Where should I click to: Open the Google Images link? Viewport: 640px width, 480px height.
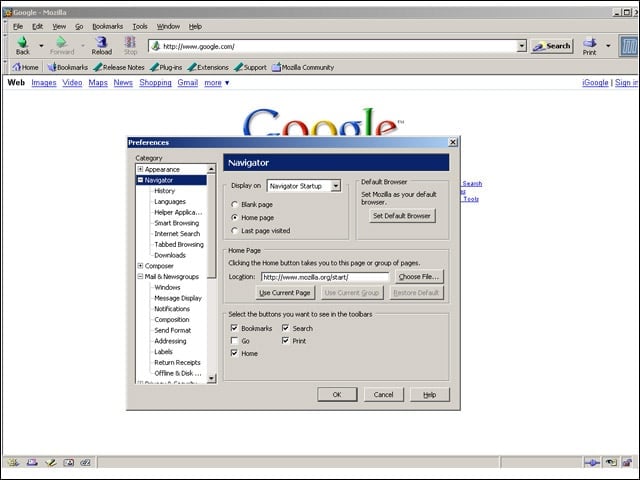(44, 83)
